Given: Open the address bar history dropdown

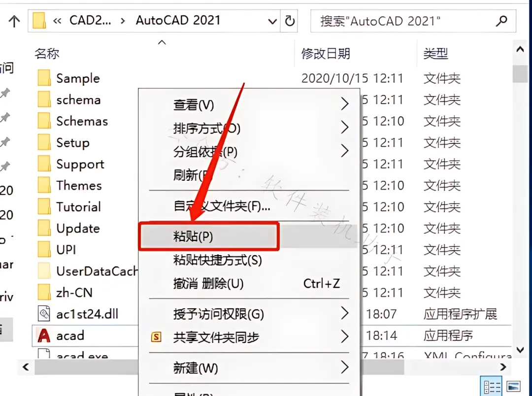Looking at the screenshot, I should (272, 21).
